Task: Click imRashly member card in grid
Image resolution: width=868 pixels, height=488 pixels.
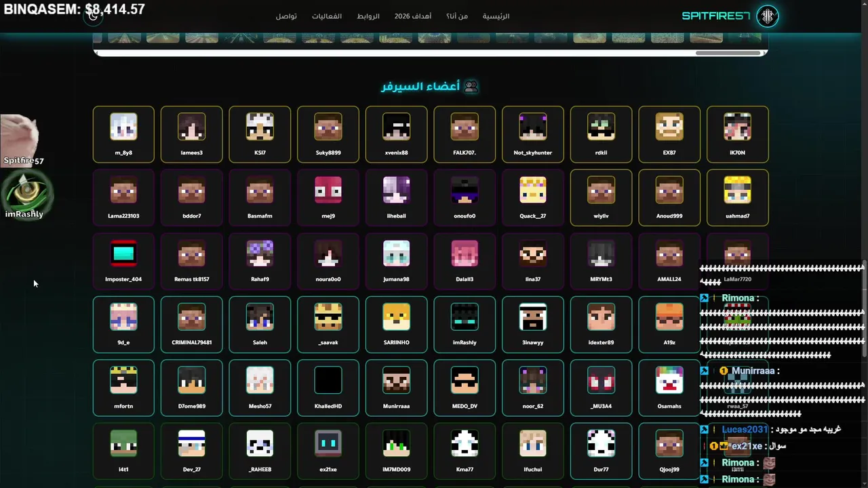Action: [x=465, y=325]
